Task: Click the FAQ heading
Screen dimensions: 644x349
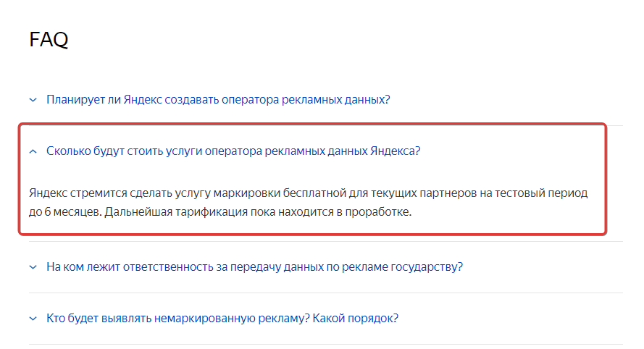Action: (49, 39)
